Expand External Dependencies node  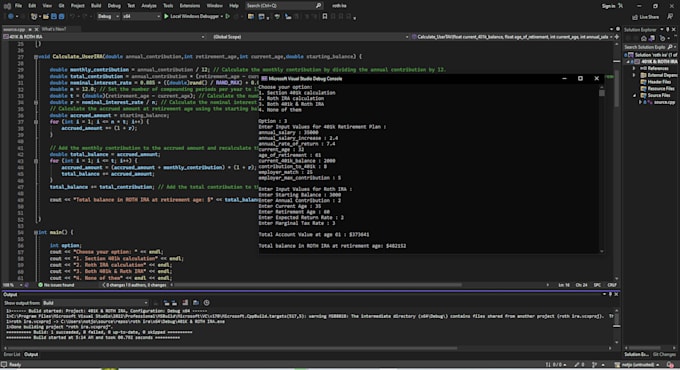(x=634, y=75)
